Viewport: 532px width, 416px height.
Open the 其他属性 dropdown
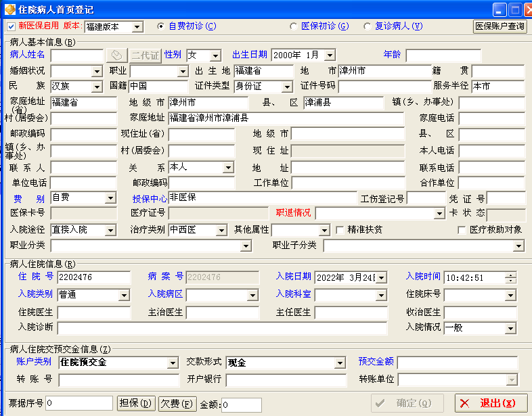324,230
